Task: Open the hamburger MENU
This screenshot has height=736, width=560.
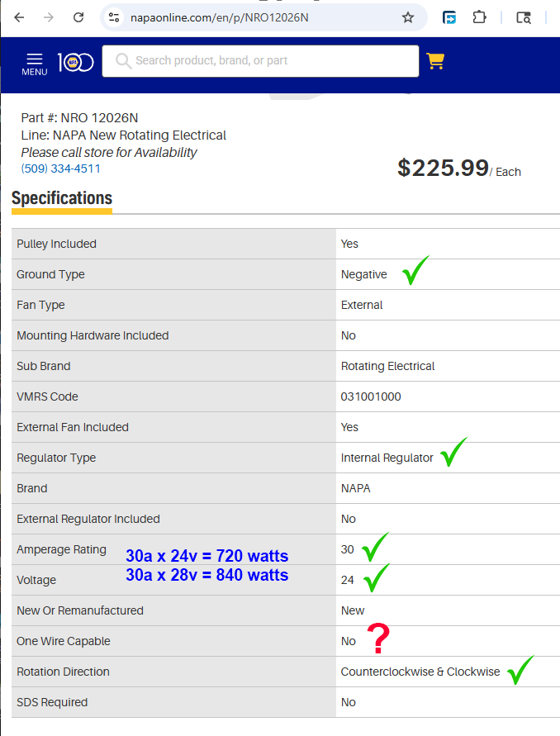Action: [34, 63]
